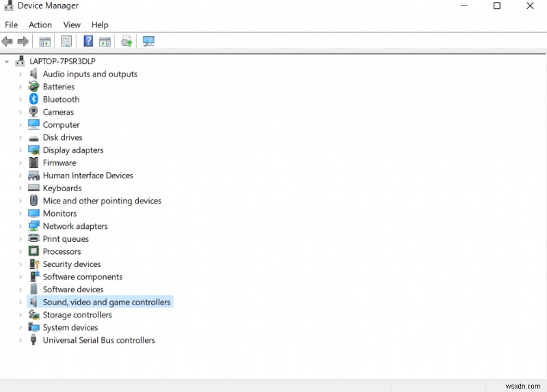Select Sound, video and game controllers label

(107, 302)
